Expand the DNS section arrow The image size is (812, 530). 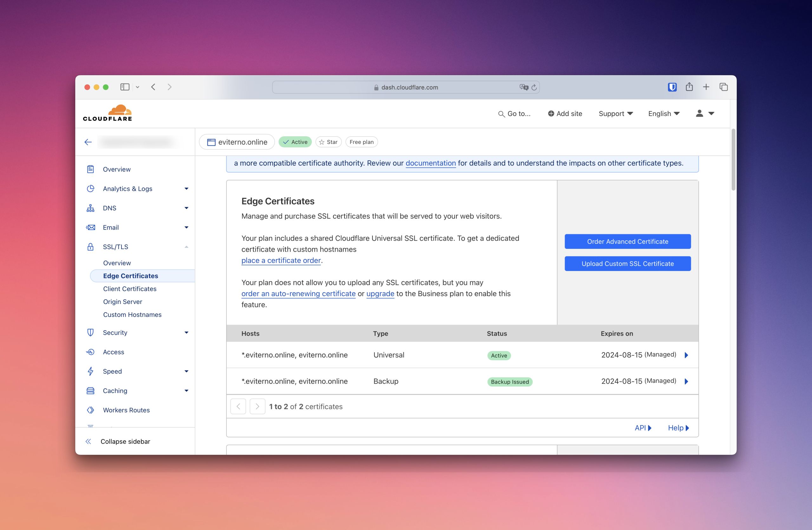tap(186, 208)
